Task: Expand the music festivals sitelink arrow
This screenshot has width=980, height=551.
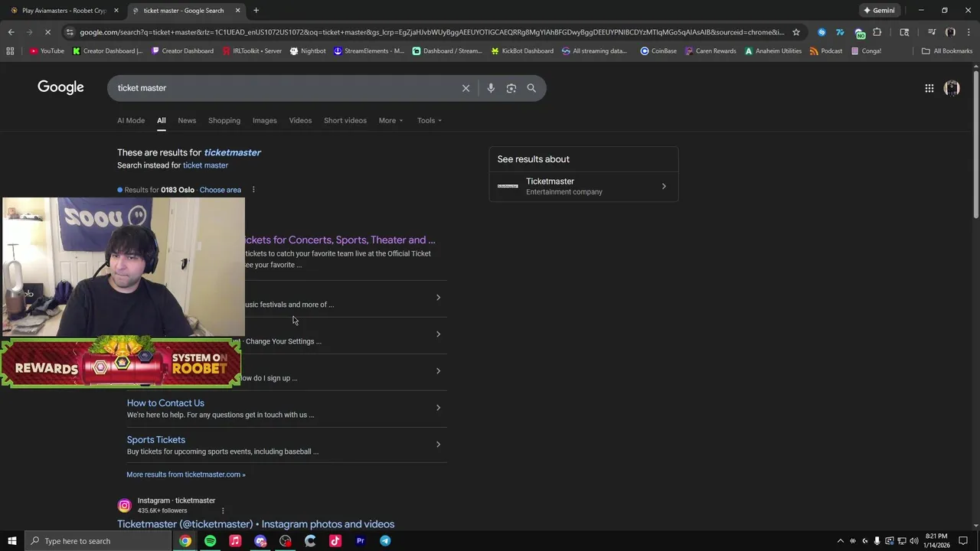Action: click(x=438, y=298)
